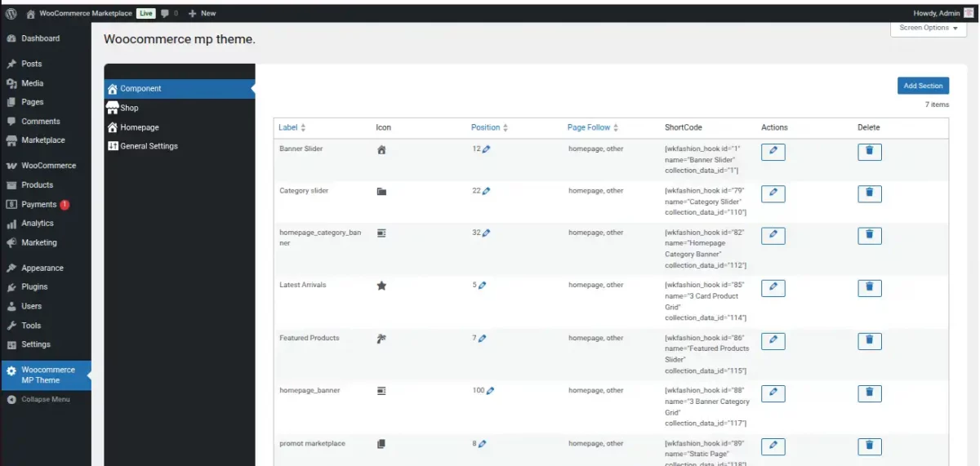980x466 pixels.
Task: Delete the promot marketplace section
Action: (x=870, y=446)
